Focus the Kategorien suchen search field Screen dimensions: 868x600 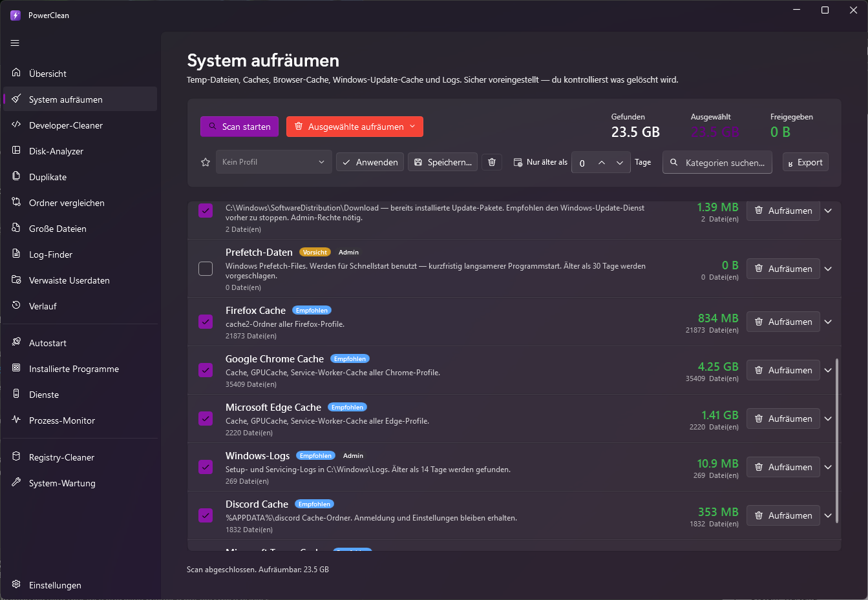tap(717, 163)
